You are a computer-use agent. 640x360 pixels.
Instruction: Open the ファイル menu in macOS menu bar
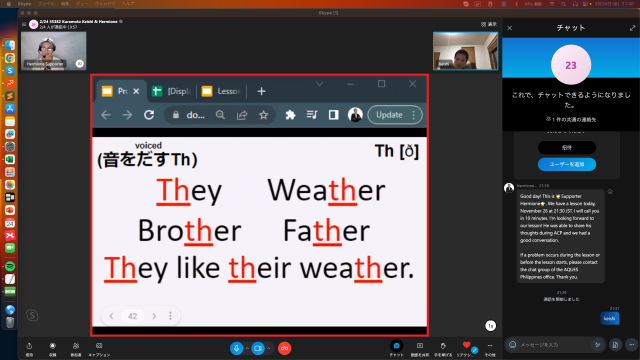(x=46, y=4)
